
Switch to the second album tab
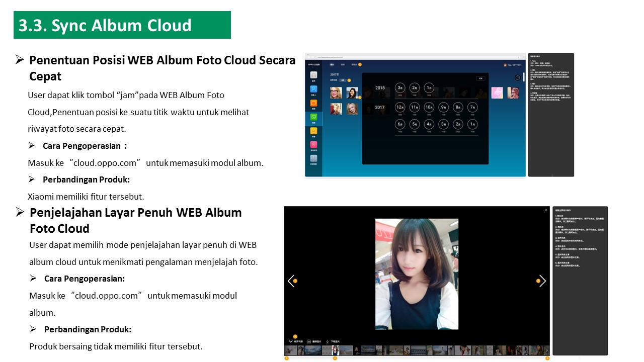tap(343, 65)
